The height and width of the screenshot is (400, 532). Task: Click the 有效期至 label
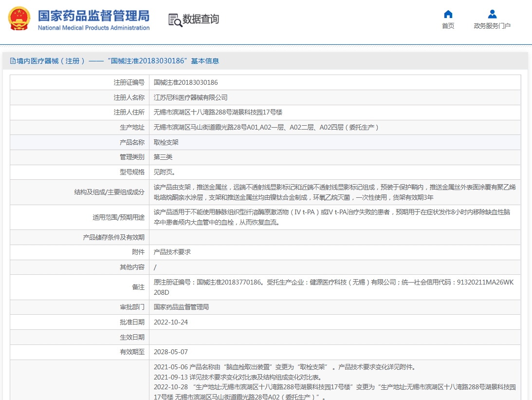coord(132,352)
